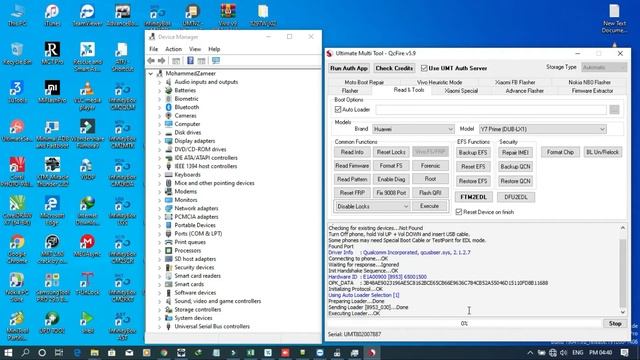Open File Explorer from the taskbar
640x360 pixels.
(x=94, y=353)
